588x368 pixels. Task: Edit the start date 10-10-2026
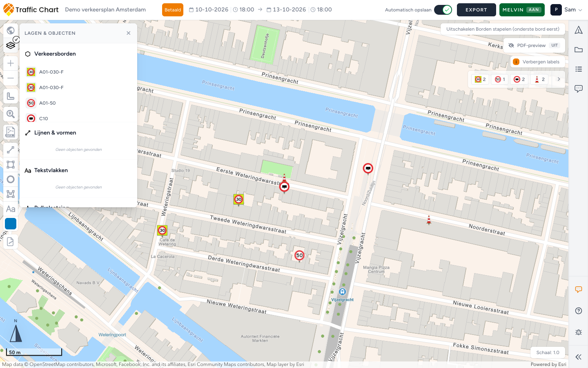[x=209, y=10]
